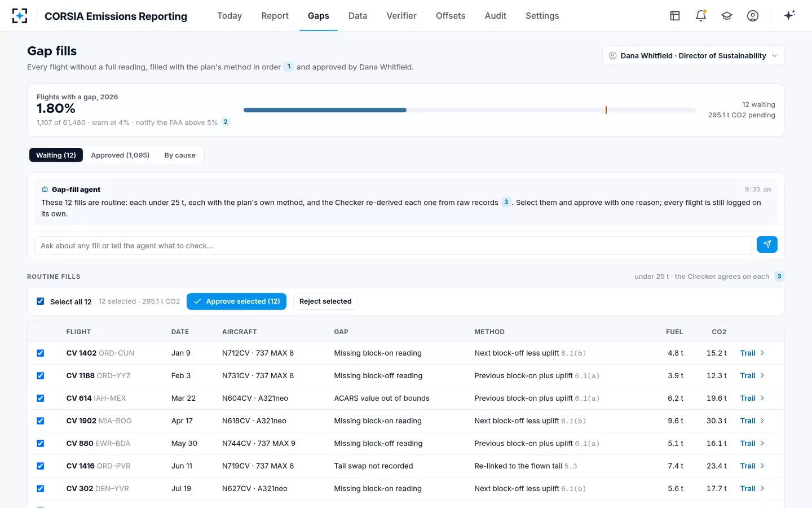
Task: Select the Waiting (12) tab
Action: [56, 155]
